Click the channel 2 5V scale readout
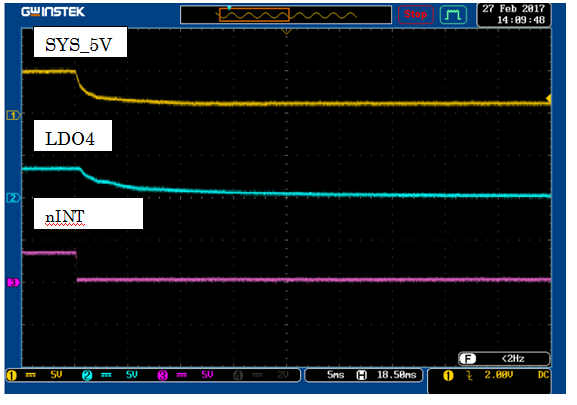 [132, 375]
